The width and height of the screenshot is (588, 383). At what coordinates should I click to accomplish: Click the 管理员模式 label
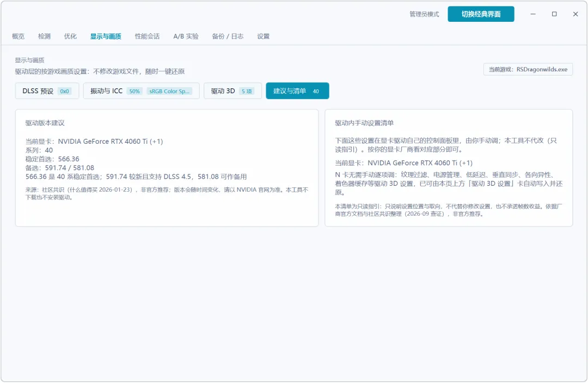click(x=424, y=14)
